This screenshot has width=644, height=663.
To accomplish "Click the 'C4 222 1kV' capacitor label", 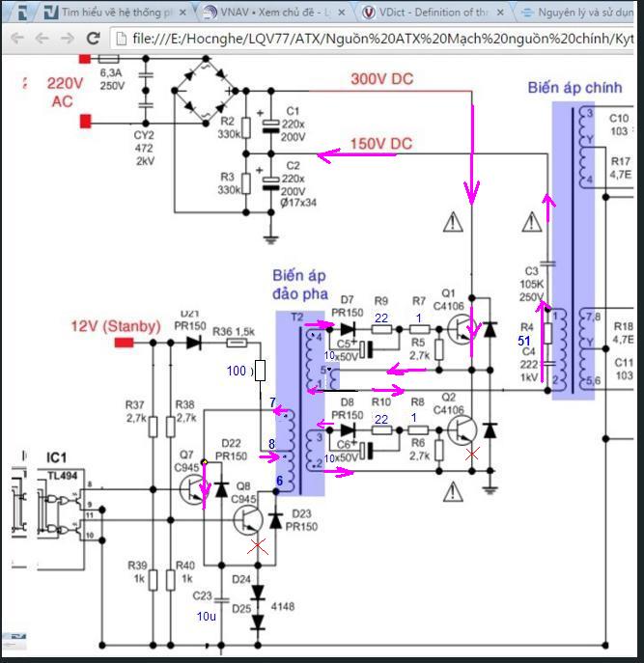I will tap(529, 364).
